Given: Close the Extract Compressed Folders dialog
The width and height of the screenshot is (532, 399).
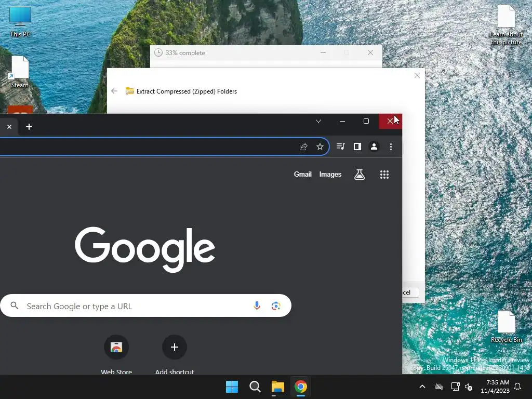Looking at the screenshot, I should pos(417,75).
